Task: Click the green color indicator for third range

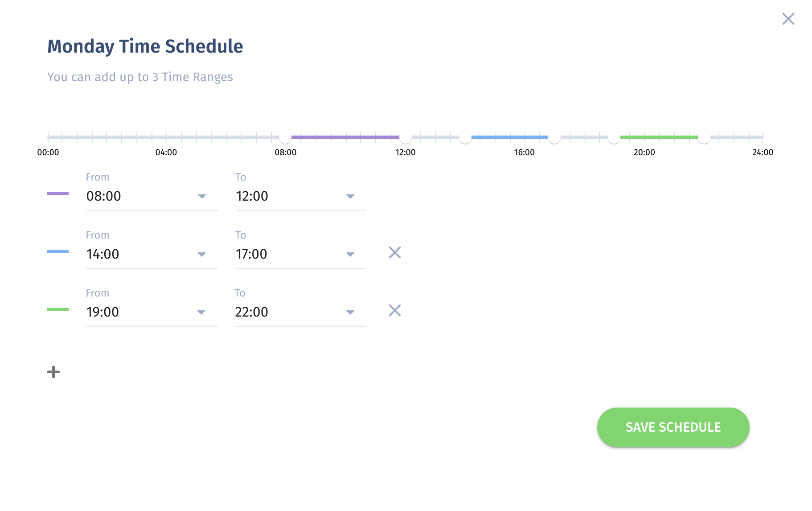Action: pyautogui.click(x=58, y=309)
